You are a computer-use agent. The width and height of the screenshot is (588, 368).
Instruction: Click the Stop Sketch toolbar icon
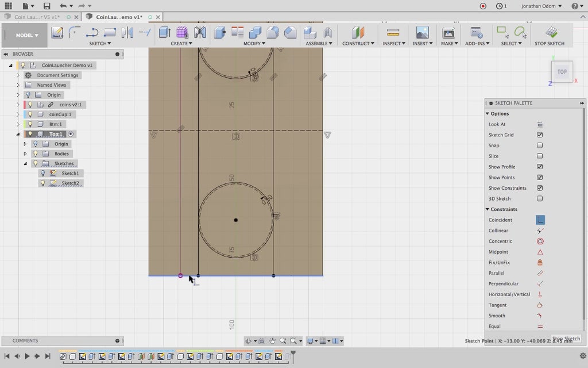(551, 32)
